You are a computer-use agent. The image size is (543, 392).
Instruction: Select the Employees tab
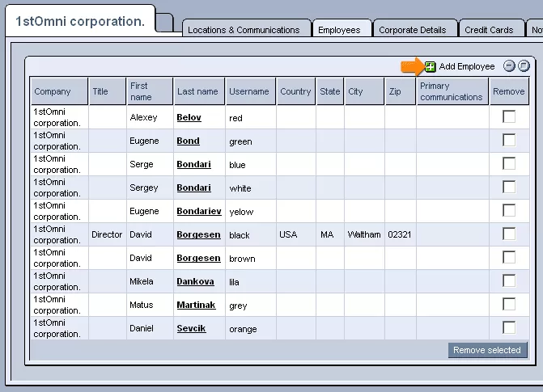click(x=339, y=30)
